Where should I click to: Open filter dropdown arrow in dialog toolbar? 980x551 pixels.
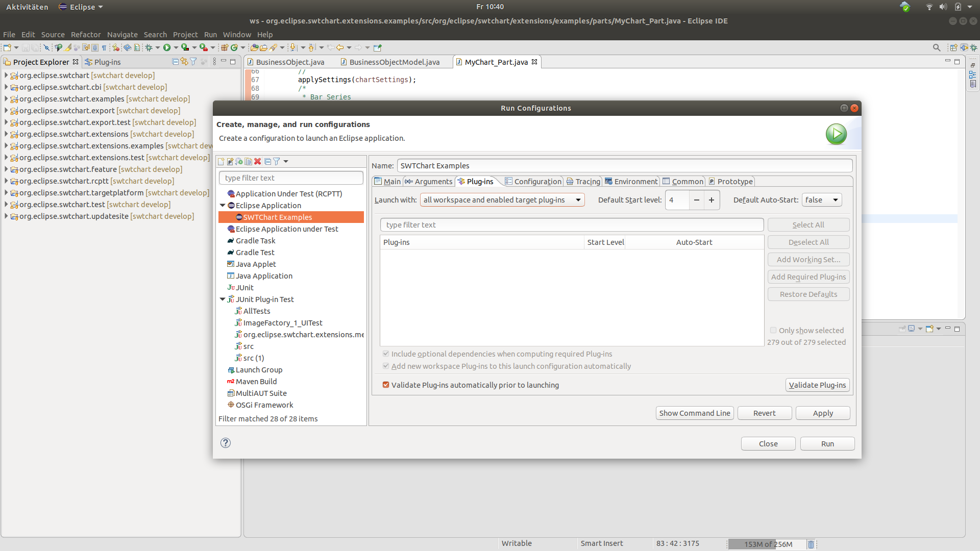[286, 162]
